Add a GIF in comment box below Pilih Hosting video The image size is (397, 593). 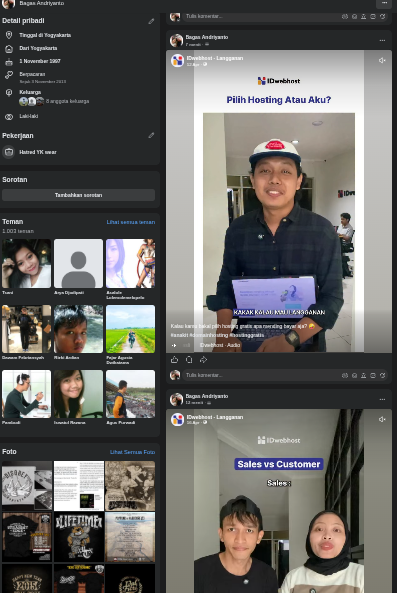coord(373,376)
